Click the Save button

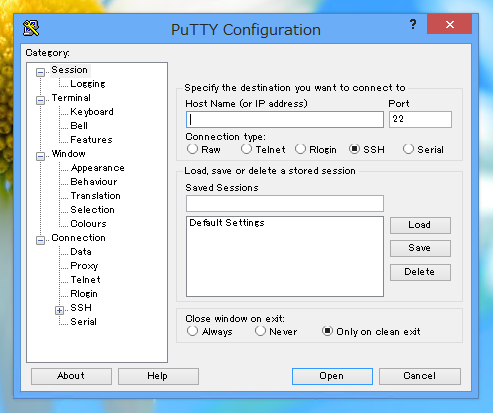coord(420,248)
